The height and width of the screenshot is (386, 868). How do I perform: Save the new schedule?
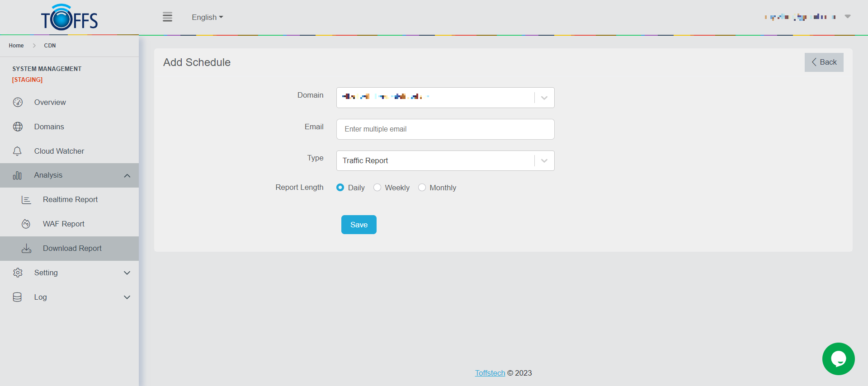coord(359,225)
